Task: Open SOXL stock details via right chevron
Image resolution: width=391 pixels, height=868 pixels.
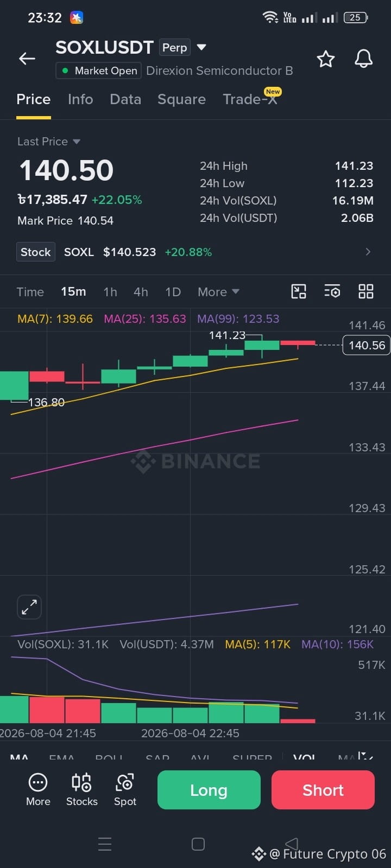Action: 368,252
